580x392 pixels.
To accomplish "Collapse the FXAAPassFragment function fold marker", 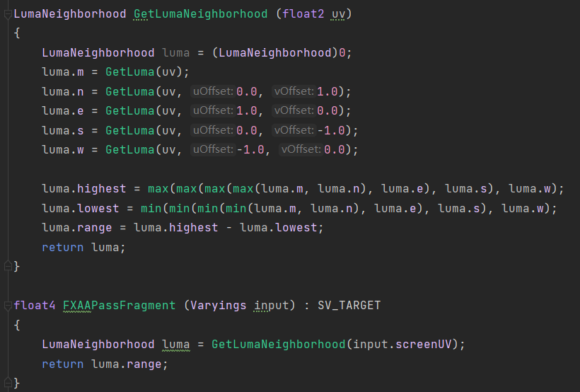I will coord(8,306).
